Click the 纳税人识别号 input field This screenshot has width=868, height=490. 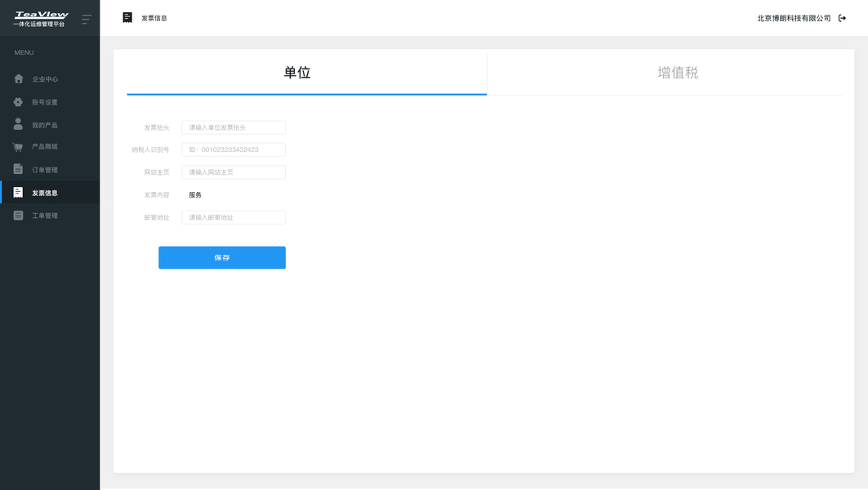pyautogui.click(x=234, y=149)
